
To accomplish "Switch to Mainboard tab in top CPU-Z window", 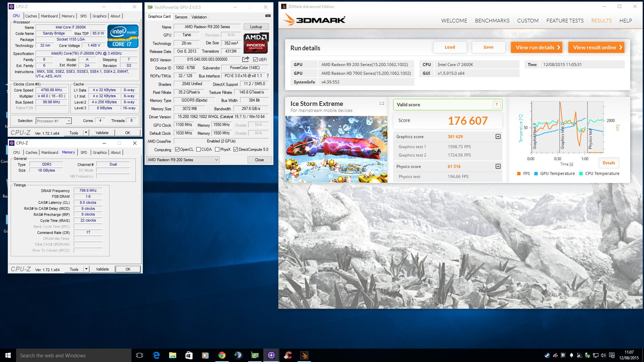I will pyautogui.click(x=49, y=16).
